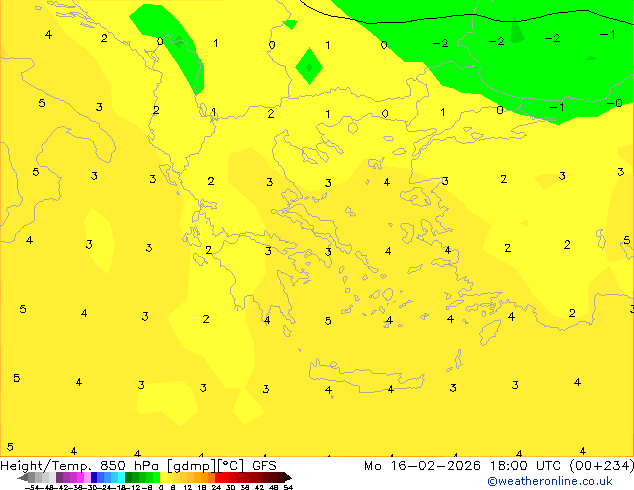Click the '[°C]' unit label
This screenshot has height=490, width=634.
coord(230,466)
